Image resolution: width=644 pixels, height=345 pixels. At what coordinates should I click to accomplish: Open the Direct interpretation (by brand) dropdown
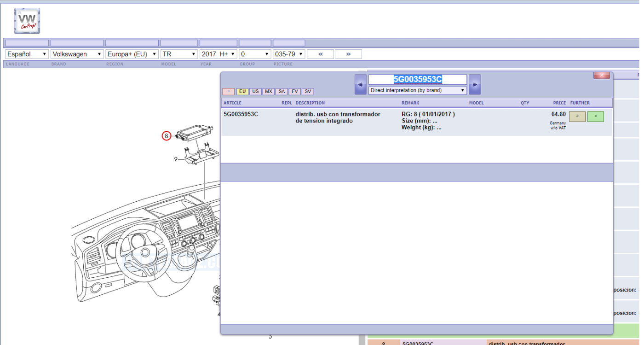[418, 90]
